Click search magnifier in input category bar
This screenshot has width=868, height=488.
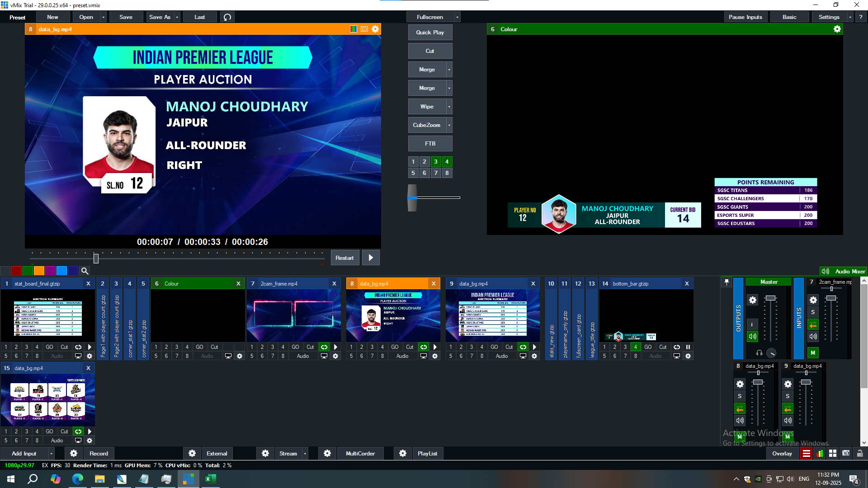tap(85, 271)
